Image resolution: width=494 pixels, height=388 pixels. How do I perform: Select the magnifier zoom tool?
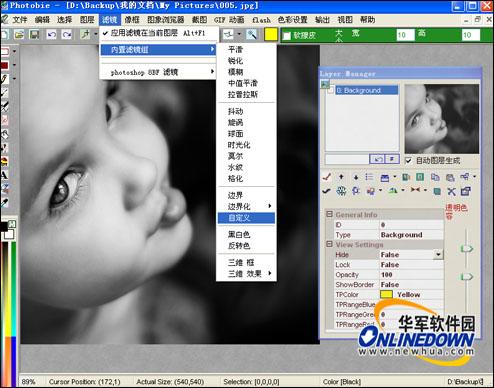[252, 34]
